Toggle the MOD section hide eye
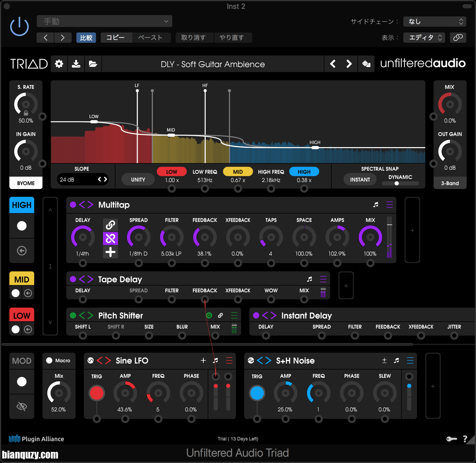 (22, 406)
